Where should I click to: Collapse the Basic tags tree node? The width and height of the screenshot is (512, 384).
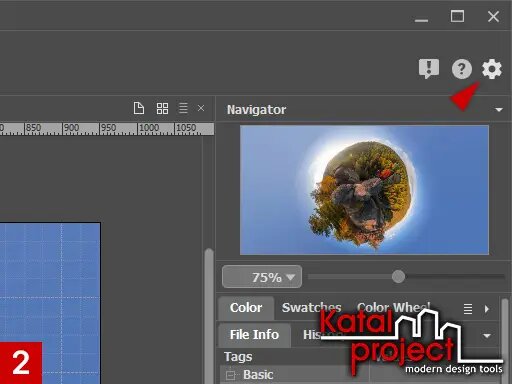(x=230, y=375)
